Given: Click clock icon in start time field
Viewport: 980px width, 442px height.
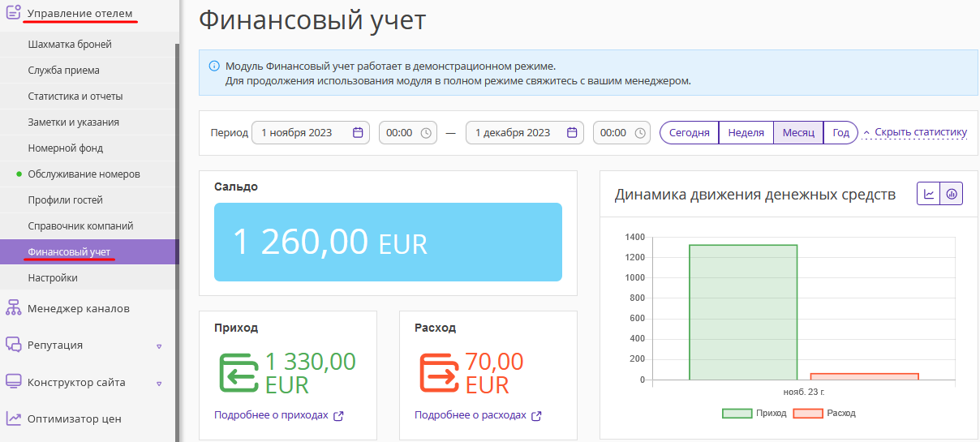Looking at the screenshot, I should point(426,133).
